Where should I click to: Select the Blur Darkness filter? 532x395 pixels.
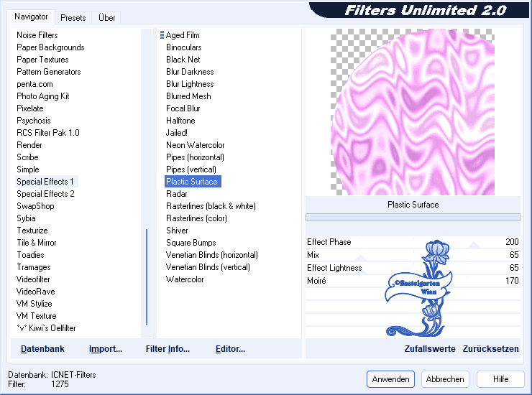(x=190, y=72)
